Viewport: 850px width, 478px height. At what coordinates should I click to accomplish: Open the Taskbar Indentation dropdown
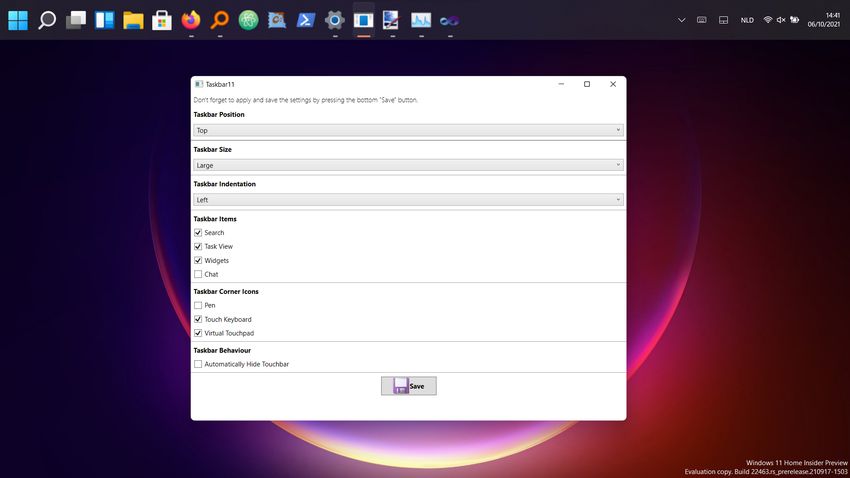click(x=408, y=200)
